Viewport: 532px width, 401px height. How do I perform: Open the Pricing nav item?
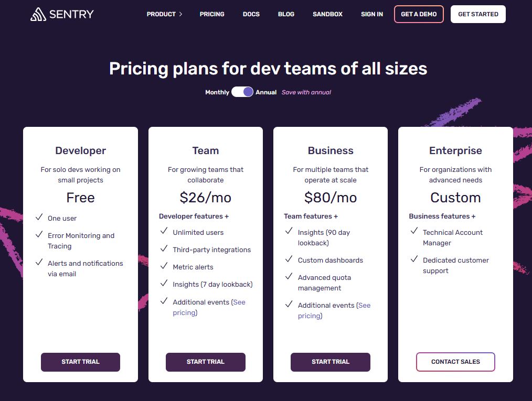tap(212, 14)
